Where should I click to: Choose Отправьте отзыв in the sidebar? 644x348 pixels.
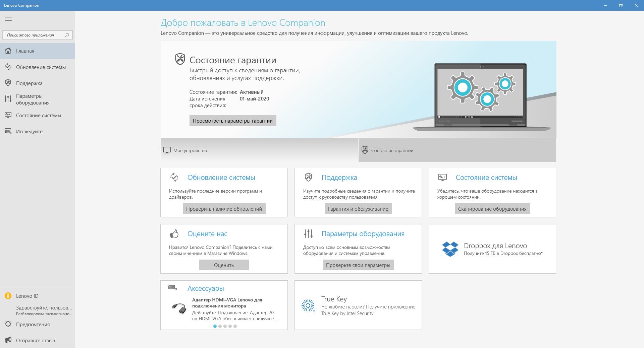point(37,340)
